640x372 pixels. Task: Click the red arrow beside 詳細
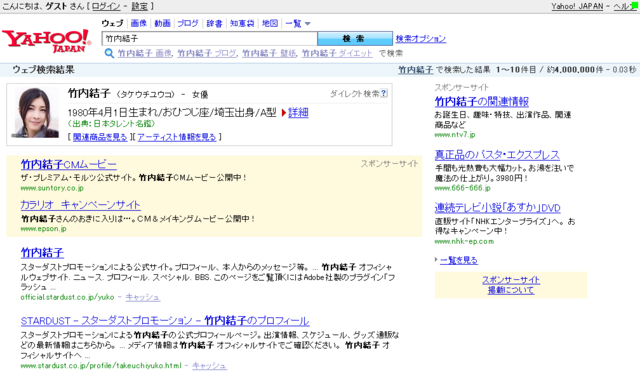(x=284, y=113)
